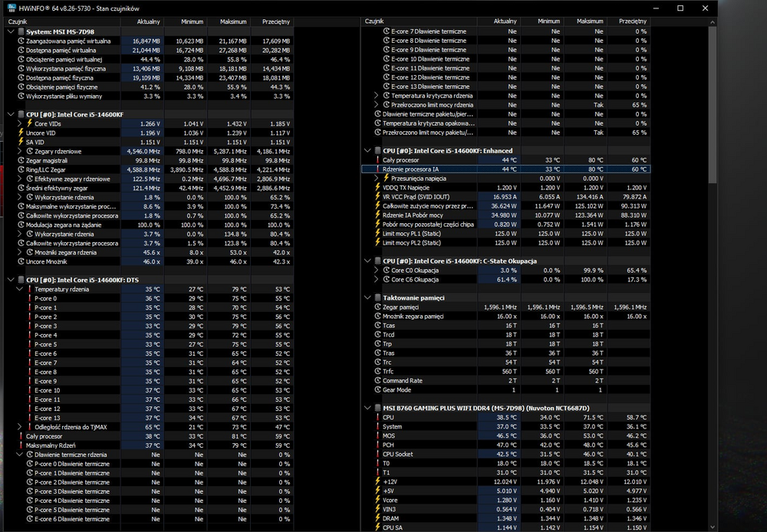This screenshot has width=767, height=532.
Task: Click lightning icon beside VR VCC Prąd
Action: click(377, 197)
